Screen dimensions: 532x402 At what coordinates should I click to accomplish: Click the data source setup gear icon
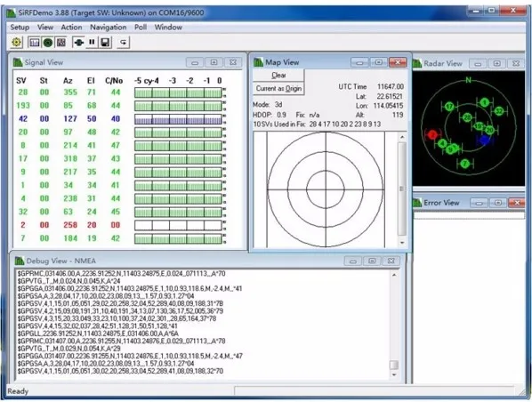point(16,43)
